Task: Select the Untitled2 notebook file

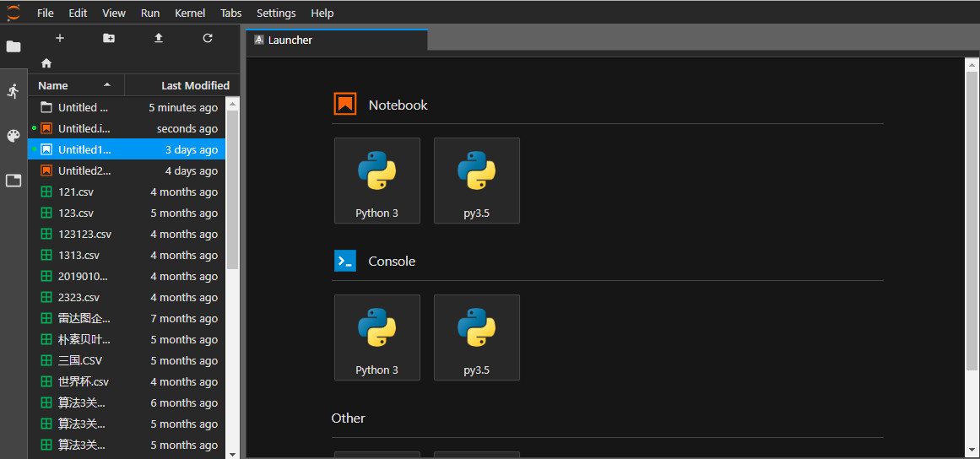Action: [127, 170]
